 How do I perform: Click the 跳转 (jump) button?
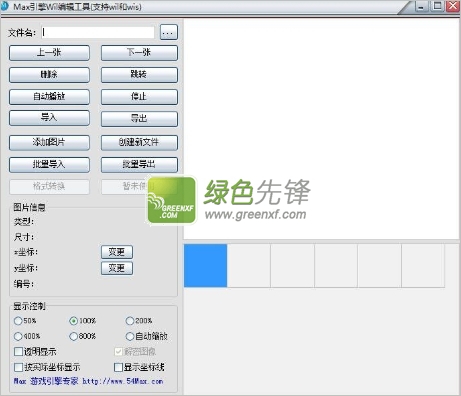tap(139, 75)
